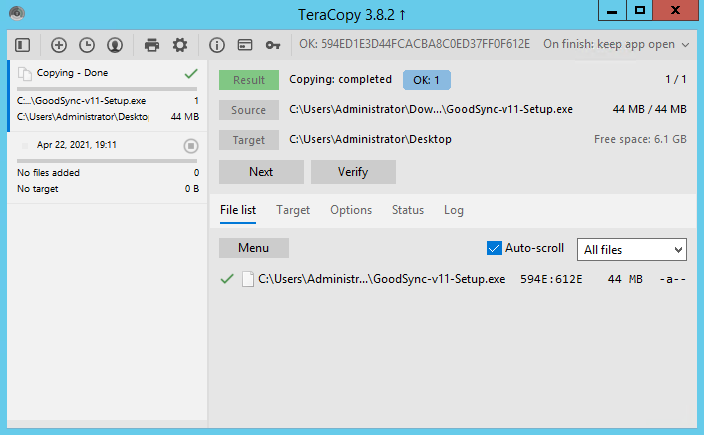Image resolution: width=704 pixels, height=435 pixels.
Task: Click the Menu button in file list
Action: [254, 248]
